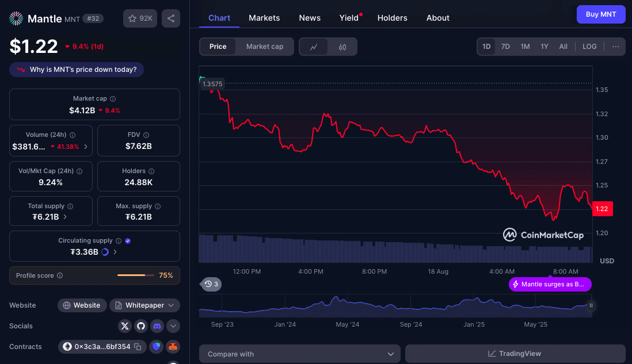Click the Vol/Mkt Cap info icon
632x364 pixels.
79,171
